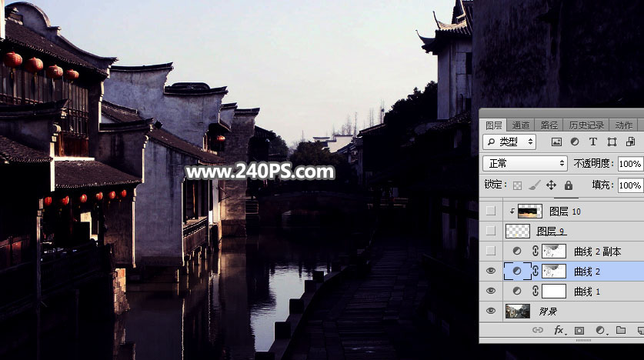The width and height of the screenshot is (644, 360).
Task: Toggle mask link on 曲线 1
Action: [x=536, y=291]
